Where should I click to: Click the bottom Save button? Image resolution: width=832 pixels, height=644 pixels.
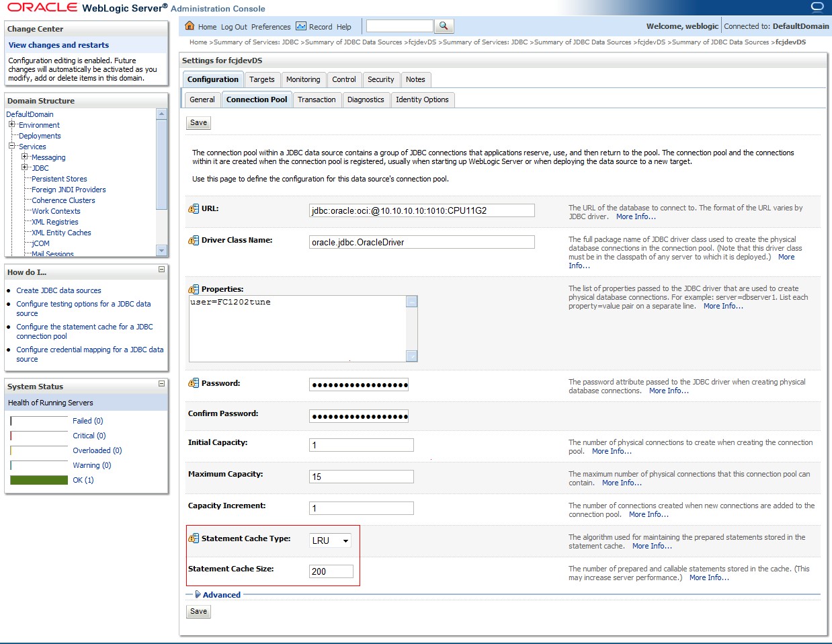tap(199, 612)
